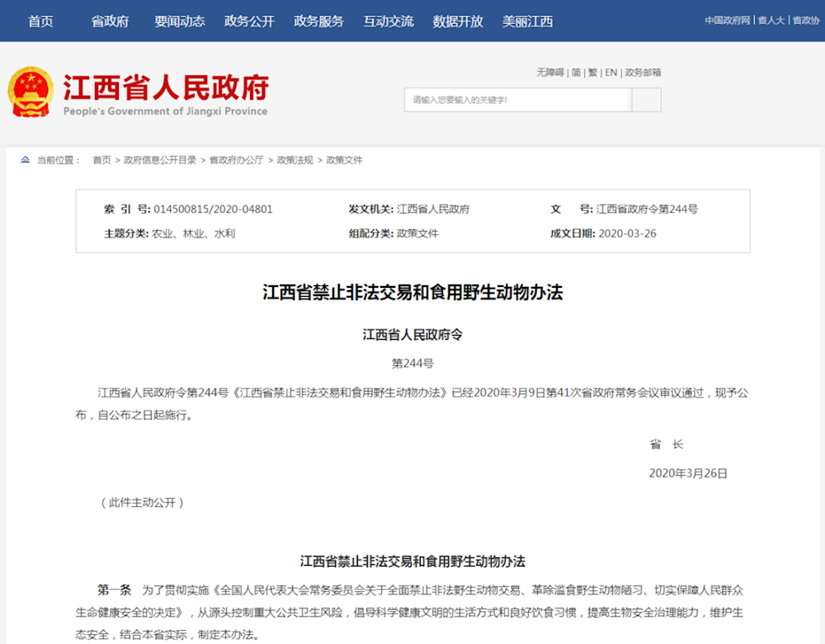Go to 省政府办公厅 breadcrumb link

tap(236, 160)
